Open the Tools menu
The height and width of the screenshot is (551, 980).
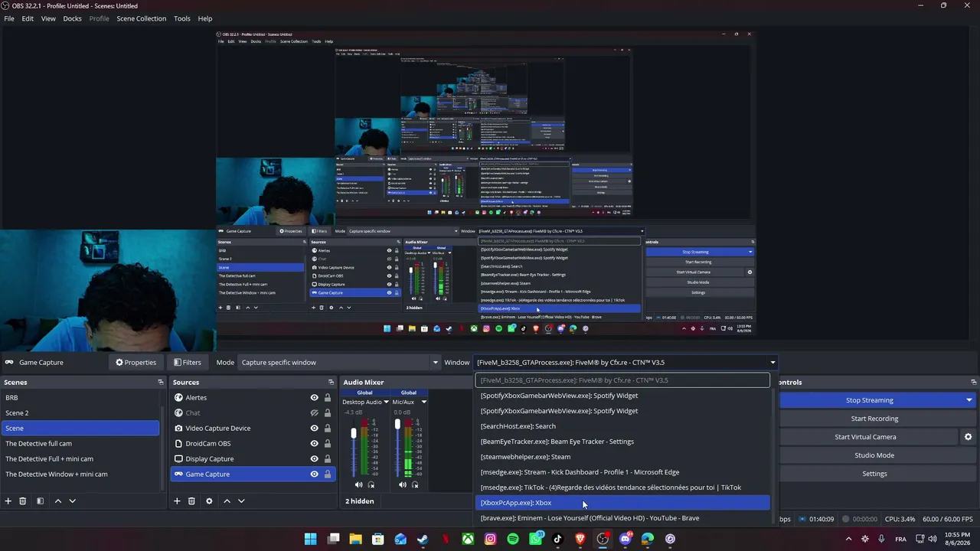(x=182, y=18)
